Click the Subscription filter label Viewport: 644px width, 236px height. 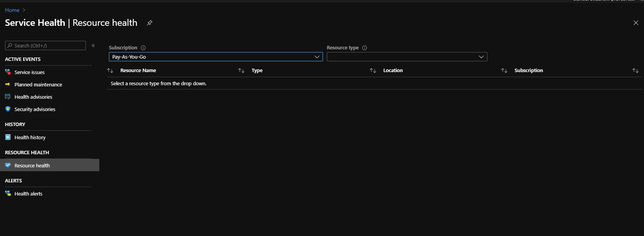[123, 48]
